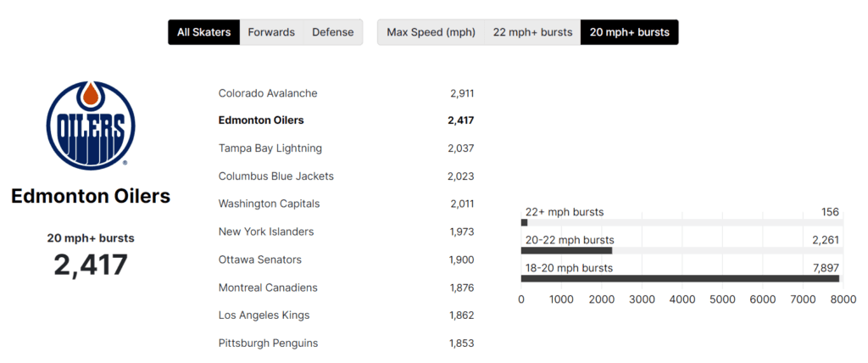This screenshot has width=868, height=363.
Task: Select Colorado Avalanche in the team list
Action: pyautogui.click(x=268, y=93)
